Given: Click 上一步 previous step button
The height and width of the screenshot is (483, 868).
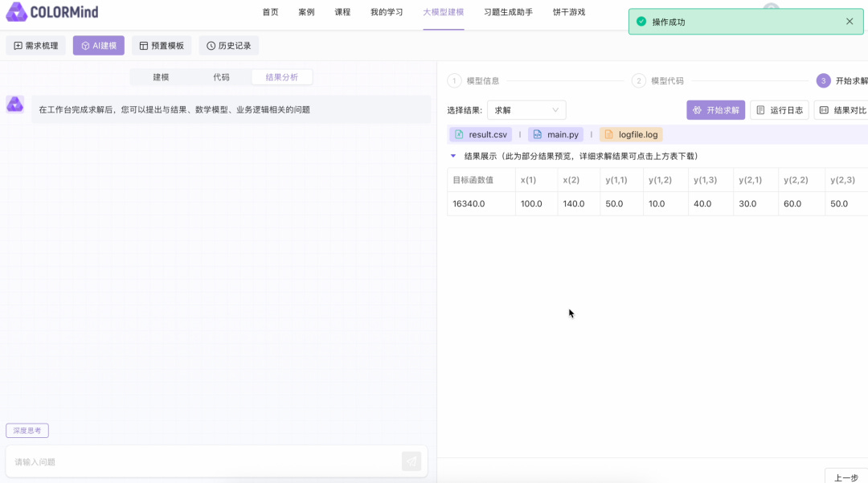Looking at the screenshot, I should click(846, 477).
